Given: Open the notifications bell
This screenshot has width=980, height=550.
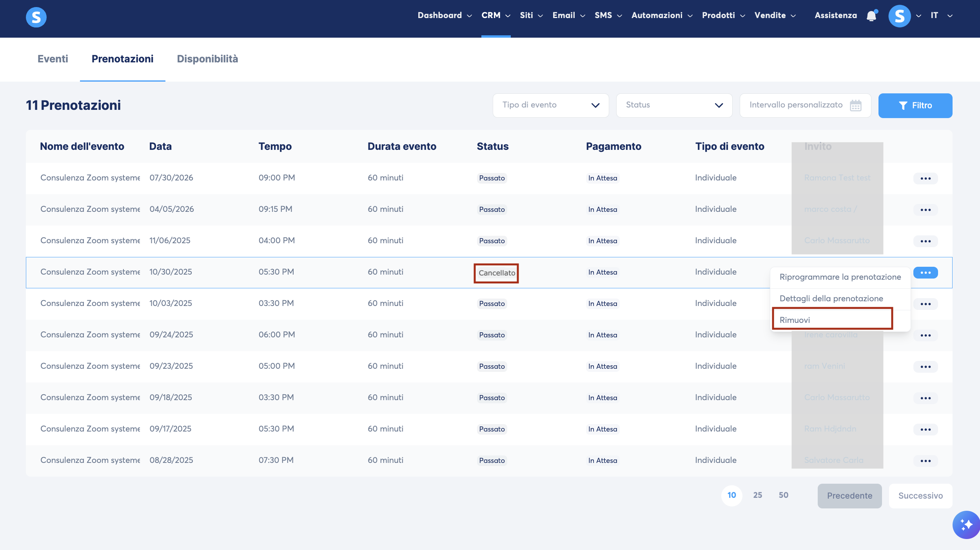Looking at the screenshot, I should 871,16.
